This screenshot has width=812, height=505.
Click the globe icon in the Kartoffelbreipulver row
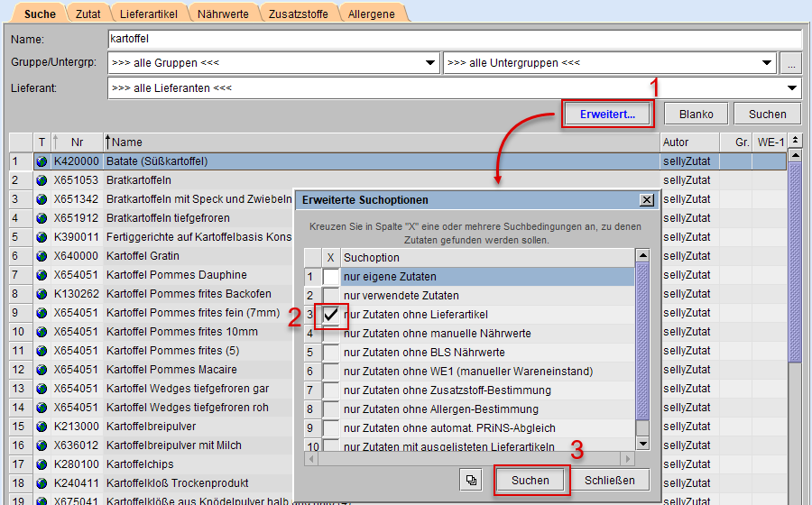coord(42,427)
